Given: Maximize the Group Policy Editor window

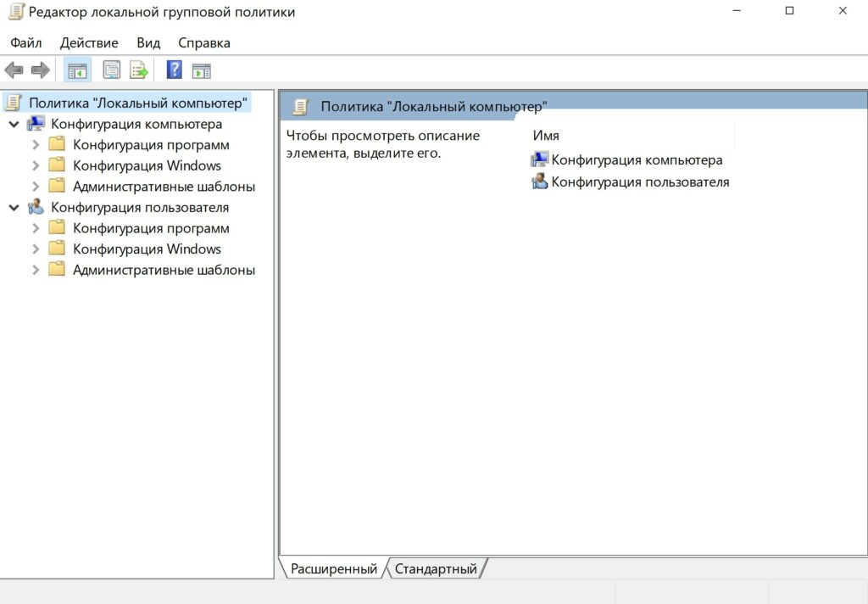Looking at the screenshot, I should click(x=790, y=11).
